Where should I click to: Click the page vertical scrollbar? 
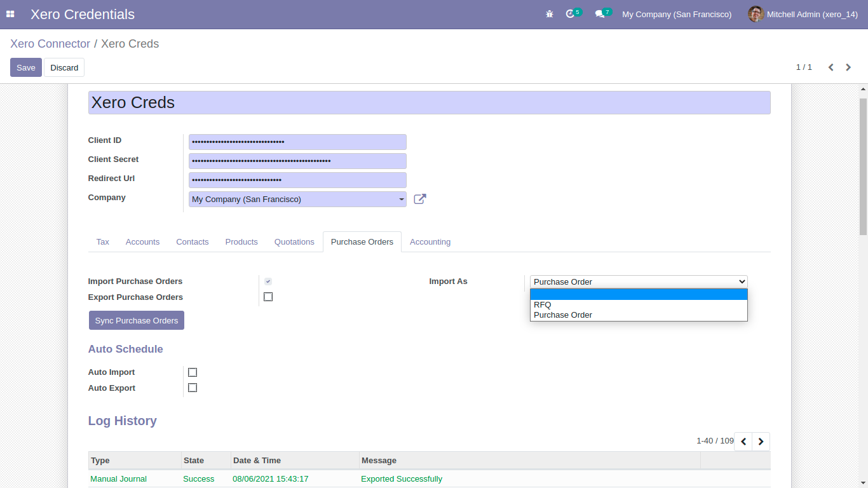[863, 165]
